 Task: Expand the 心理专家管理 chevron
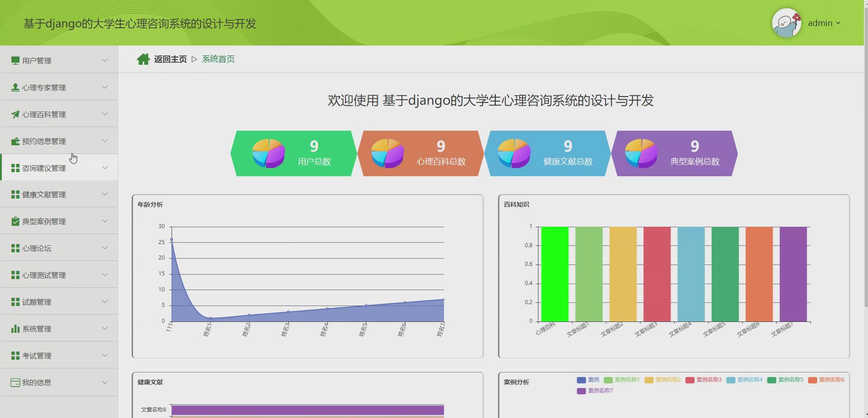[x=105, y=87]
